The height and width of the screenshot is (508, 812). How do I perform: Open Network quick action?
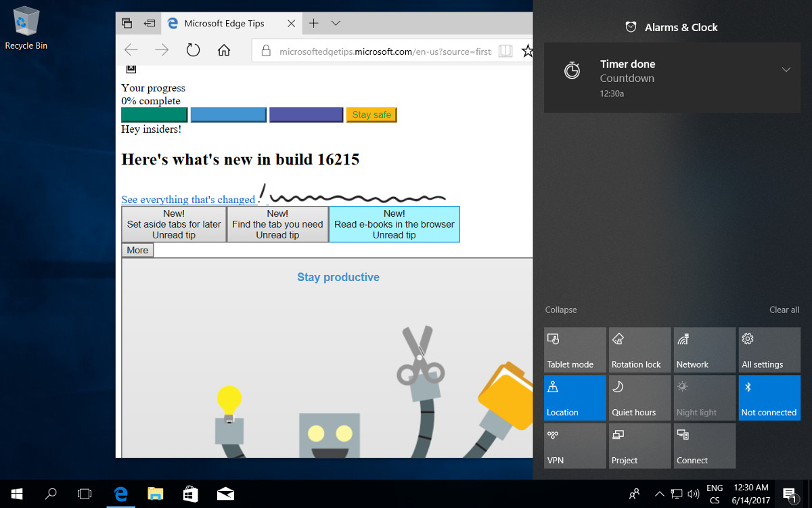tap(704, 350)
